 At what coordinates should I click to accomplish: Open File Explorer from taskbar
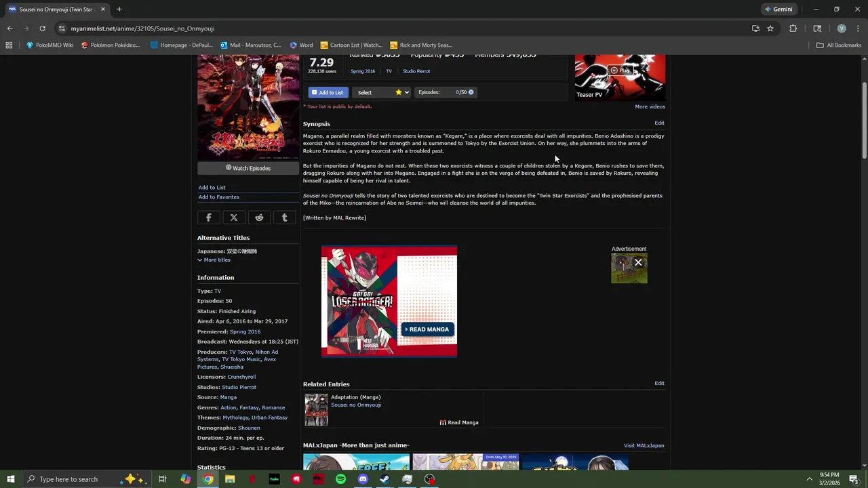[230, 479]
